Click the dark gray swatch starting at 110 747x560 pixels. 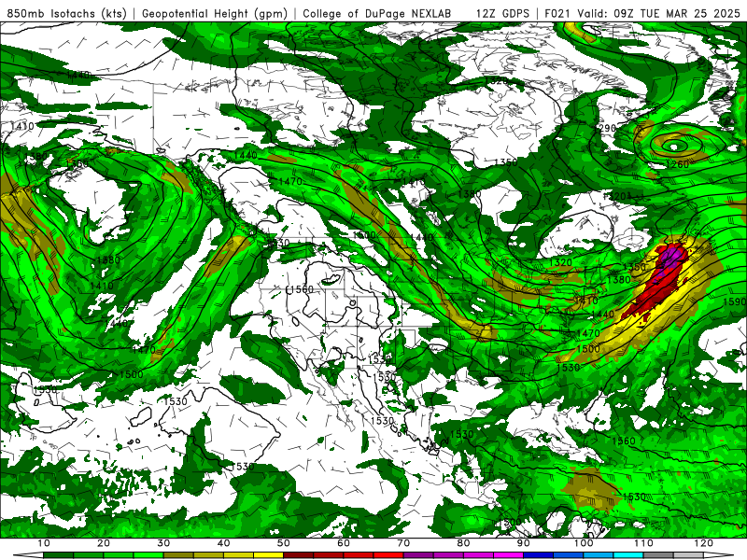click(658, 555)
